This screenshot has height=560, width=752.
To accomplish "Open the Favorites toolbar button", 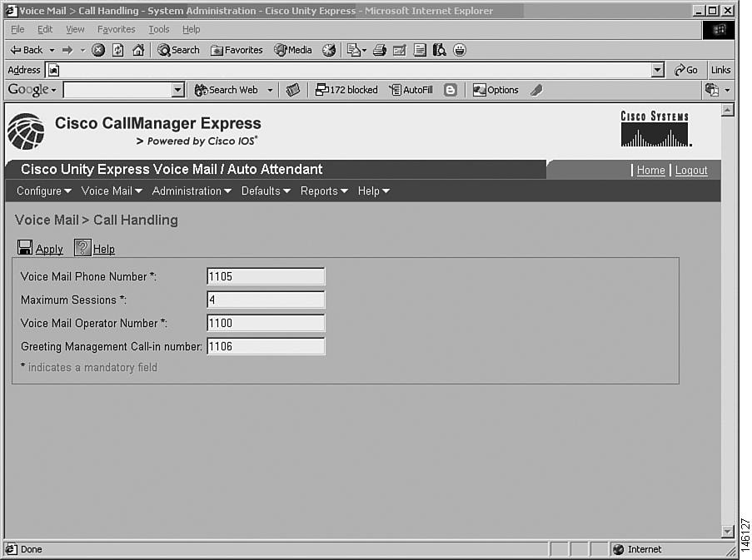I will coord(237,50).
